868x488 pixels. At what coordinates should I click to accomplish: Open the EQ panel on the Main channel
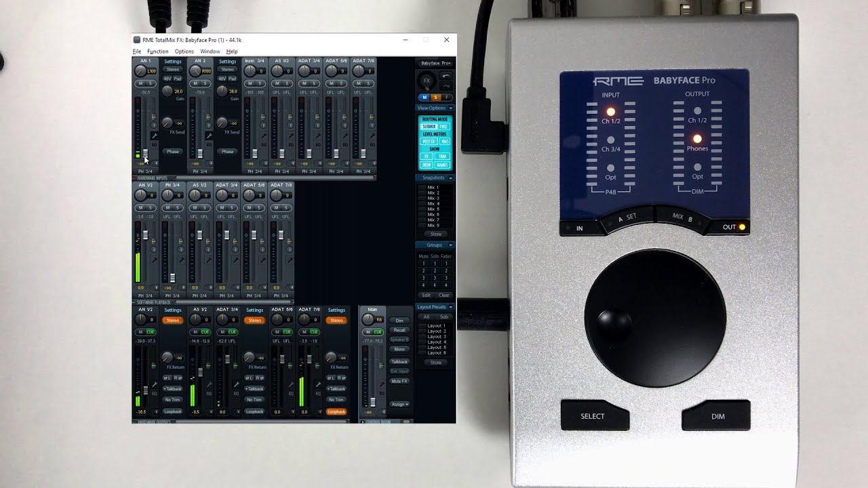382,393
